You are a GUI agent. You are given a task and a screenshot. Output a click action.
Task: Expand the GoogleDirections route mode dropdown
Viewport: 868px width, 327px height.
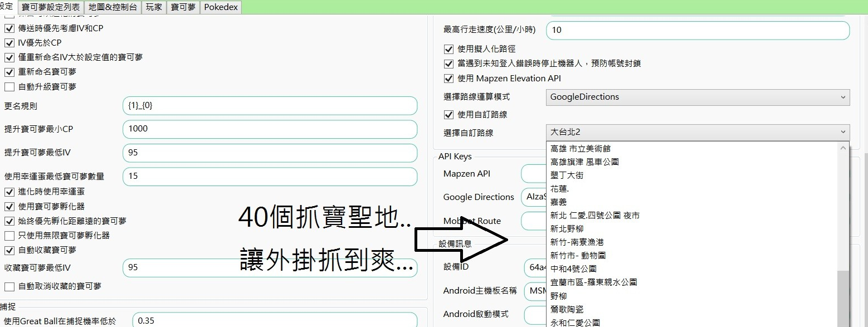pos(698,97)
